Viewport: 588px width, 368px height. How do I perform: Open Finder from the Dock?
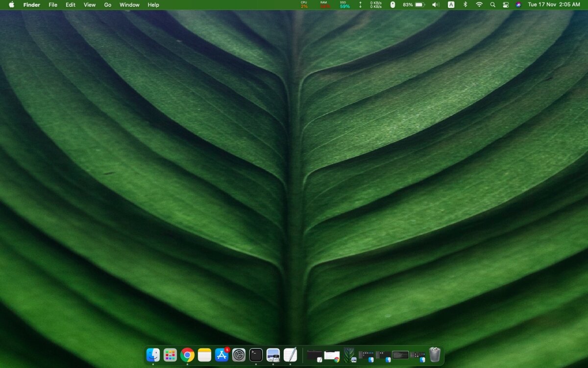153,355
